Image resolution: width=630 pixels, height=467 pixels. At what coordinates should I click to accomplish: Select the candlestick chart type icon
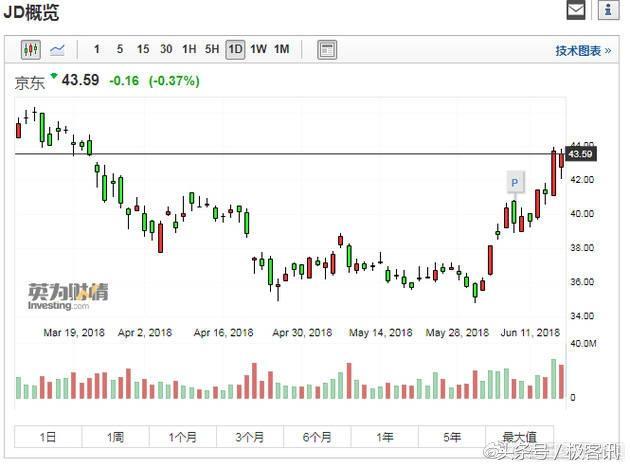(x=31, y=50)
